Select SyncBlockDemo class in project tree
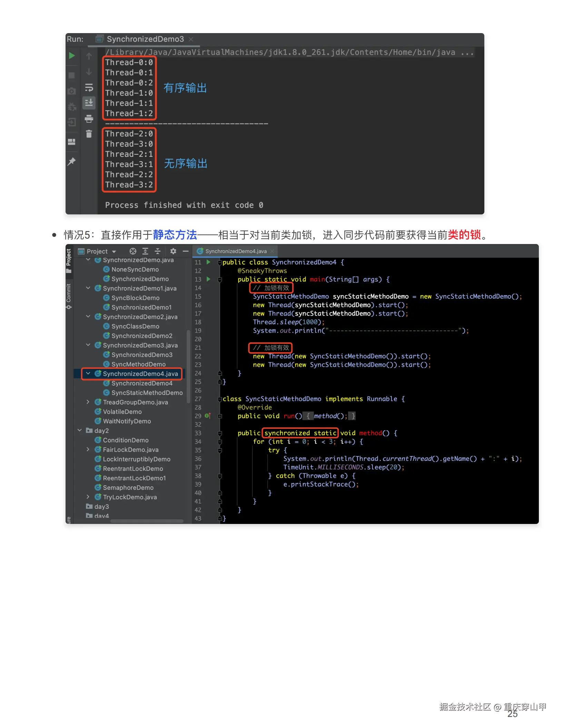563x728 pixels. point(131,298)
